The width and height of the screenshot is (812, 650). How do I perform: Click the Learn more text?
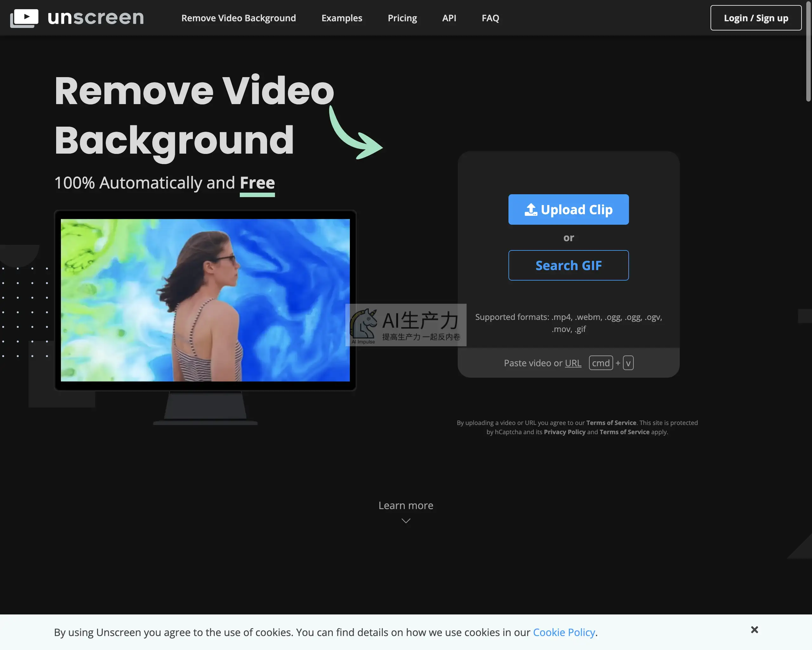[x=406, y=505]
